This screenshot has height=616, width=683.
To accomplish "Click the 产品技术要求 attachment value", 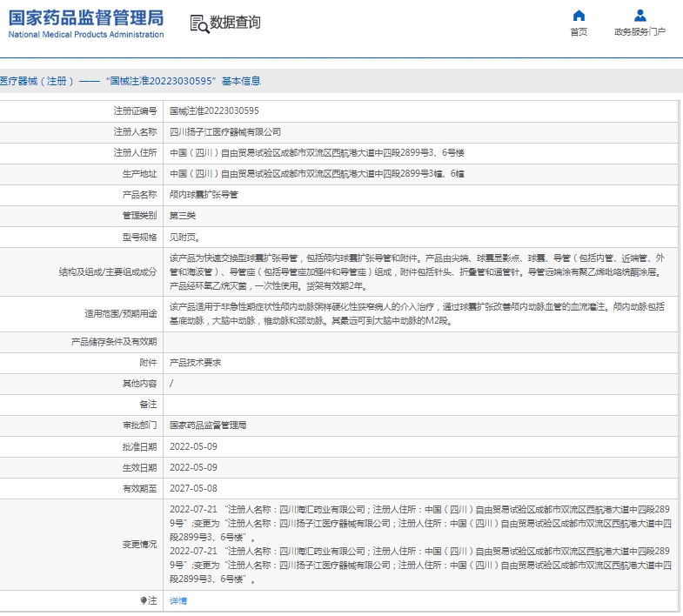I will (195, 363).
